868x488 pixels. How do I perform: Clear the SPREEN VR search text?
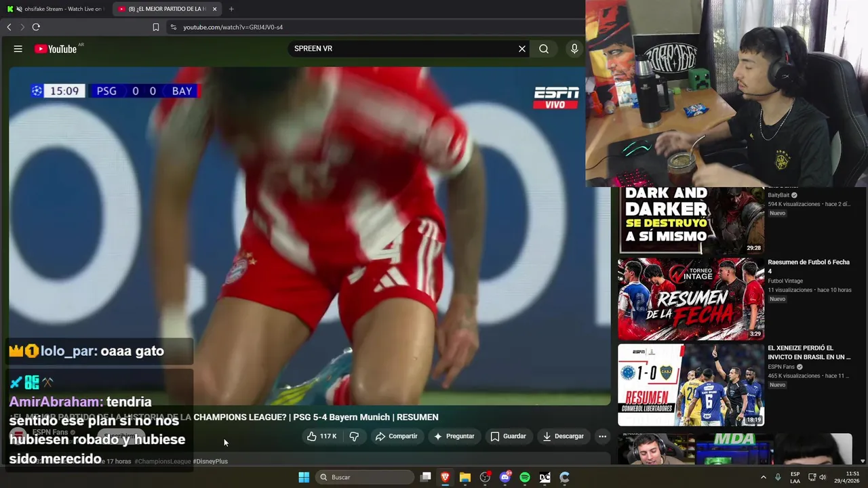click(x=522, y=49)
